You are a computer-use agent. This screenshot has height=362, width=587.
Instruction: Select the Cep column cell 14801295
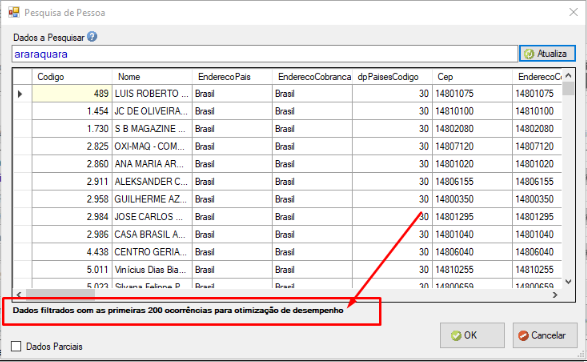(x=473, y=217)
